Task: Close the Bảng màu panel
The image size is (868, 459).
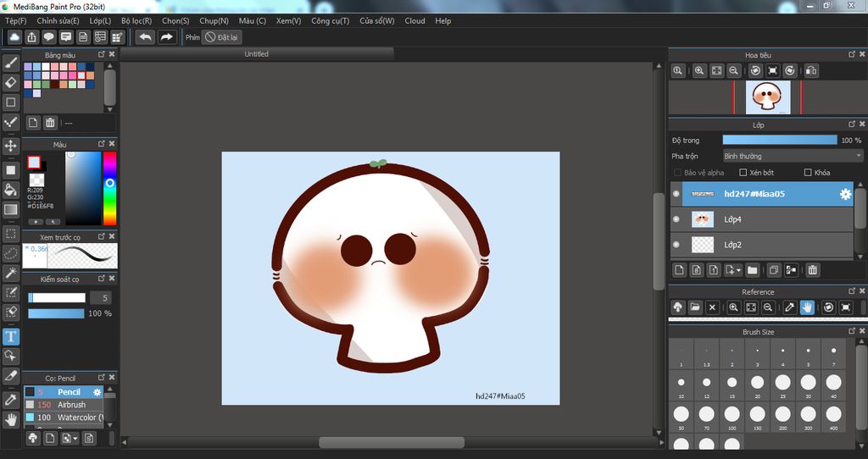Action: tap(112, 54)
